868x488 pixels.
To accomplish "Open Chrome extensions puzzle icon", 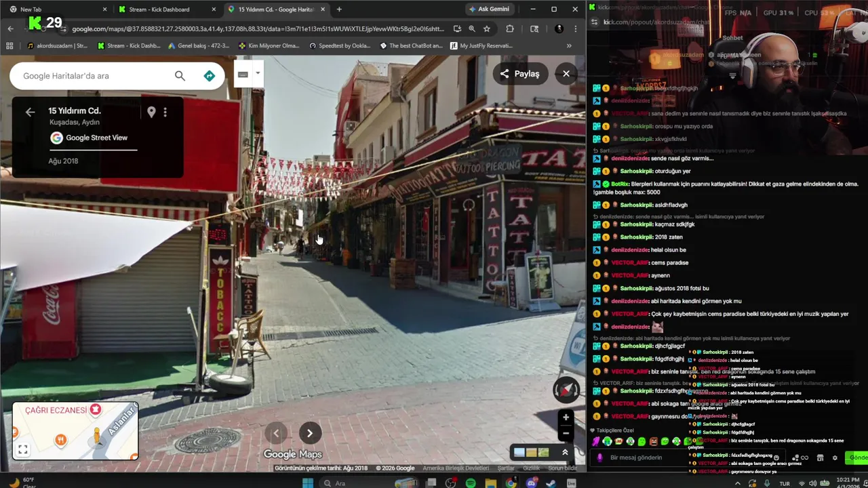I will [x=510, y=28].
